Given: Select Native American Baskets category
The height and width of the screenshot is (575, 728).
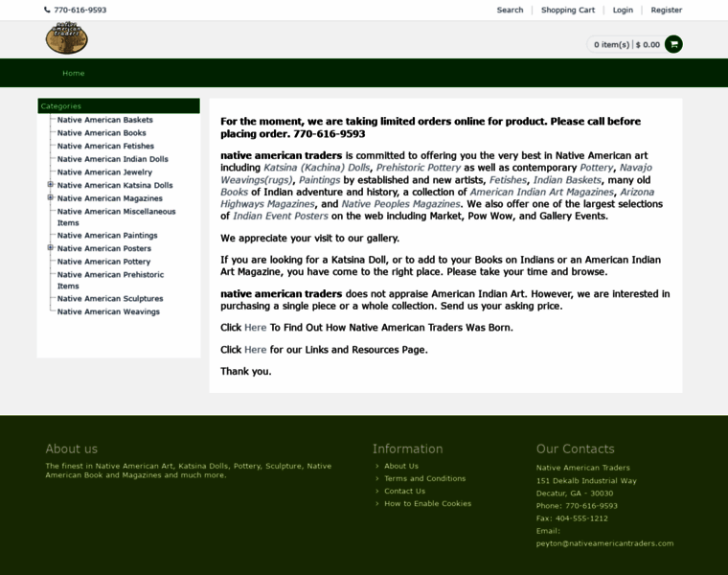Looking at the screenshot, I should (105, 120).
